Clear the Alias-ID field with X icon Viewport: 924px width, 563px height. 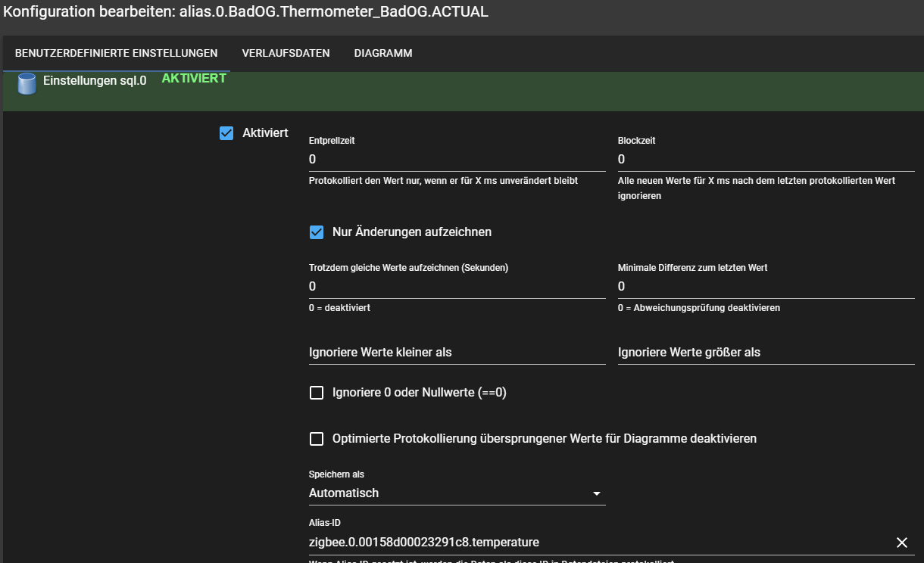coord(901,543)
